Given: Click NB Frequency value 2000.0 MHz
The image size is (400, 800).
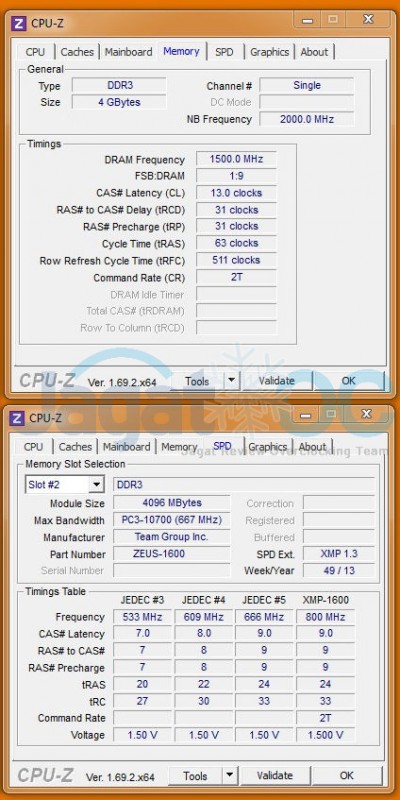Looking at the screenshot, I should [307, 119].
